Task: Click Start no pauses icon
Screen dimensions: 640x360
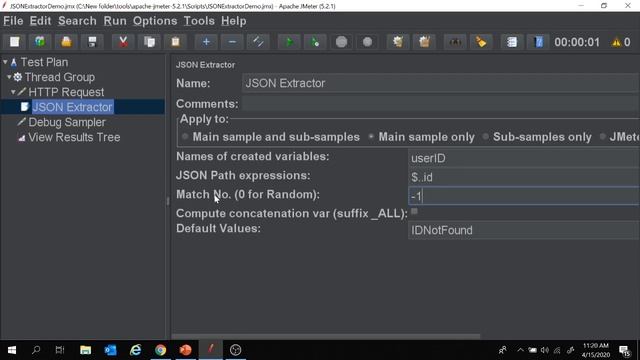Action: click(316, 42)
